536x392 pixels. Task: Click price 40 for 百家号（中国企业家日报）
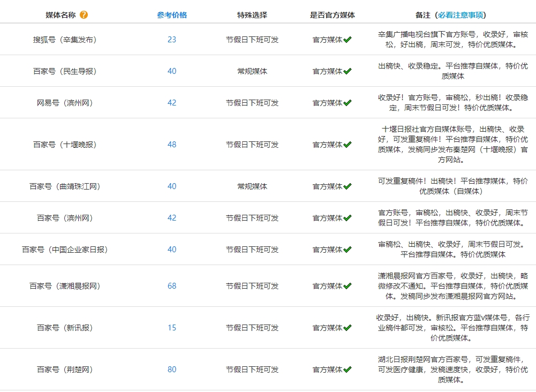pos(172,250)
